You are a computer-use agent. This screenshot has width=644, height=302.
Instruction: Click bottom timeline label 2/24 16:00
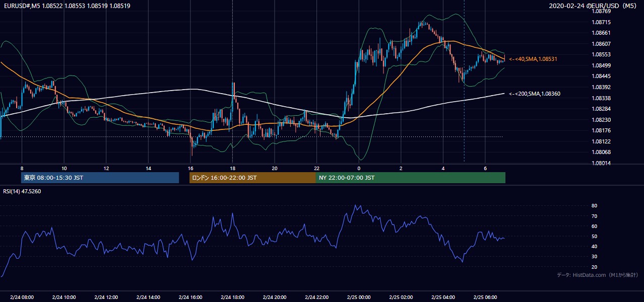190,297
